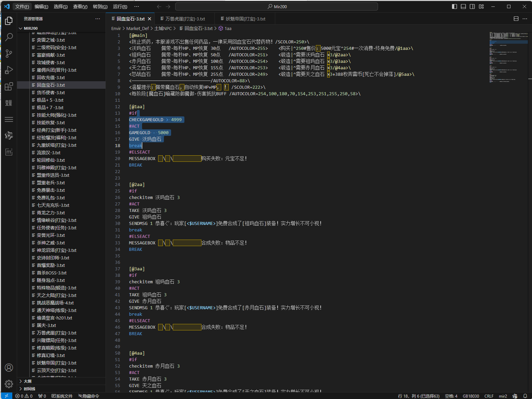Open the 1aa breadcrumb dropdown
Screen dimensions: 532x399
pos(227,28)
